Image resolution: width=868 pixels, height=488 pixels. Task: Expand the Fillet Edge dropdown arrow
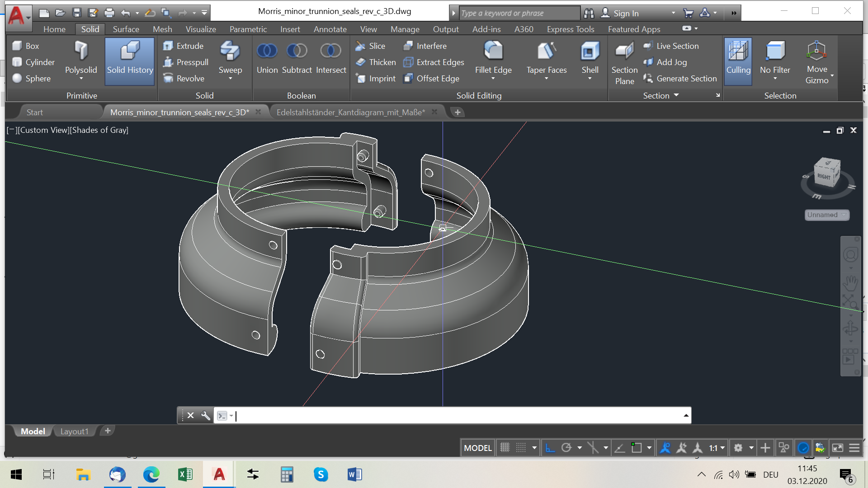(493, 79)
